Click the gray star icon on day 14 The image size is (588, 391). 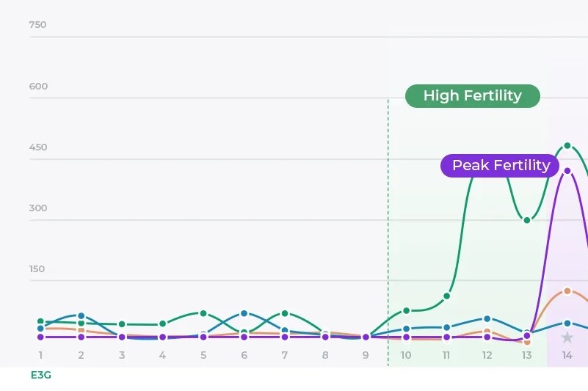(567, 337)
